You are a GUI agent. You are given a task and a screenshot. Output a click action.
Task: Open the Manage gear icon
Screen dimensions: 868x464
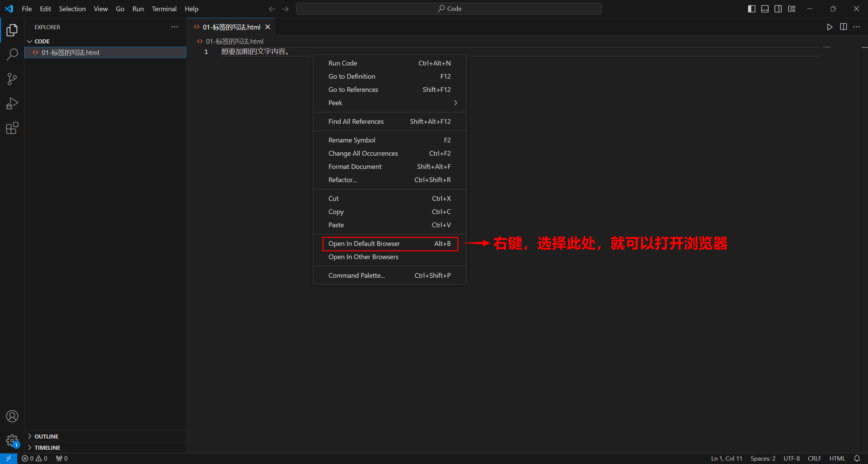(12, 441)
